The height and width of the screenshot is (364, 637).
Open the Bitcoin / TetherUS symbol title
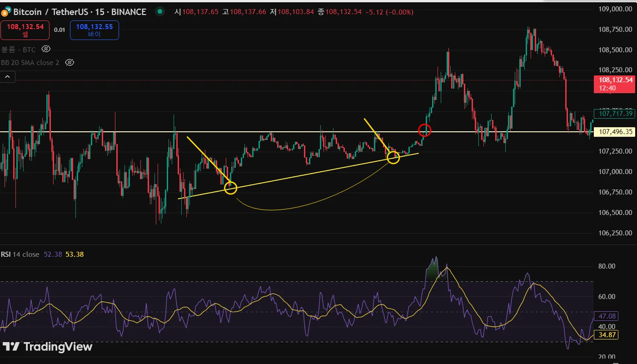point(80,12)
